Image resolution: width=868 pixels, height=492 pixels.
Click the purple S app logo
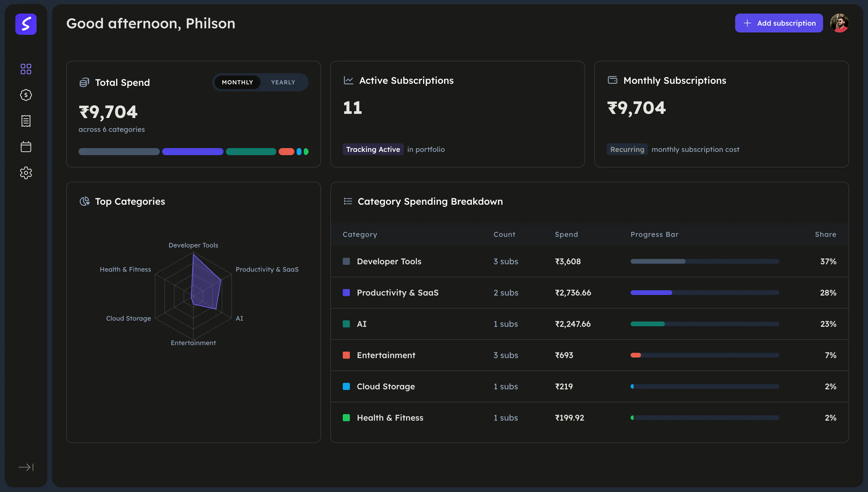26,24
